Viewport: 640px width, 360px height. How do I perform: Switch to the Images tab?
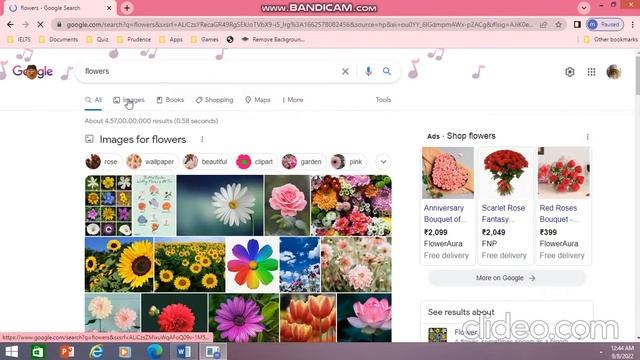[129, 100]
